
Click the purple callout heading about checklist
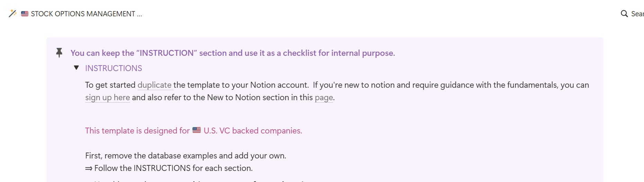[233, 53]
